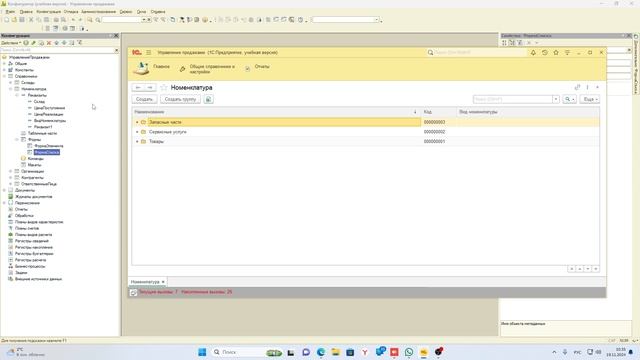Expand the Товары group row
The image size is (640, 360).
[x=137, y=141]
